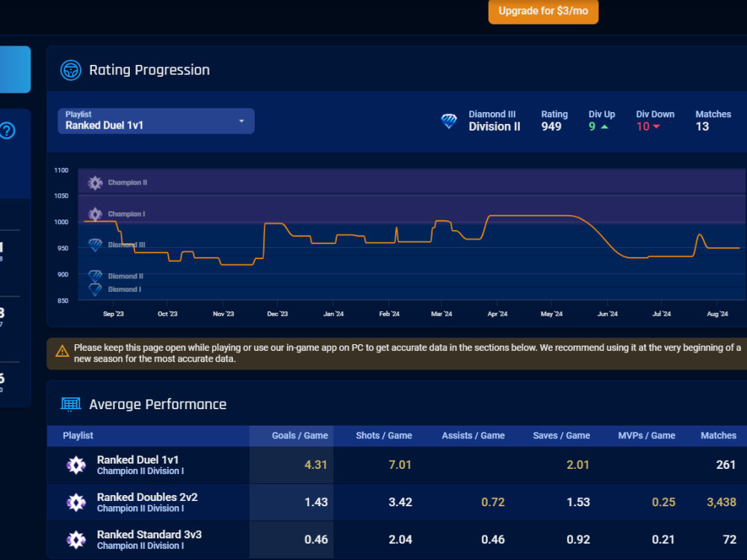
Task: Sort by Saves / Game column header
Action: pos(561,435)
